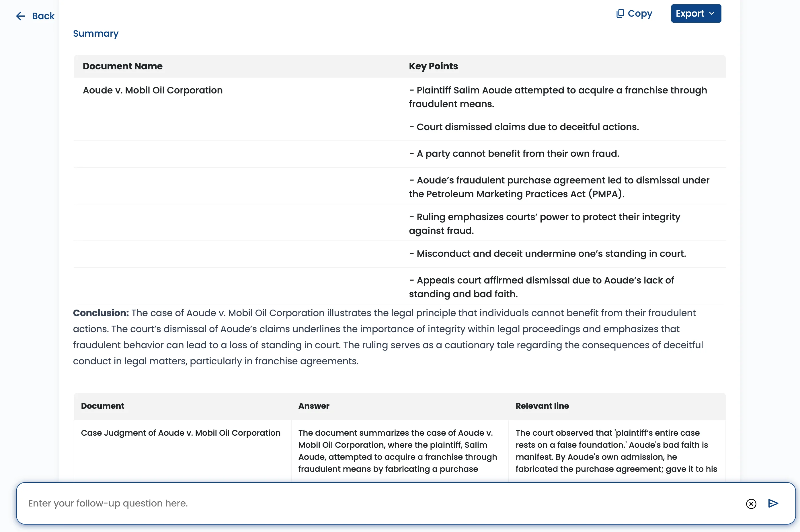Viewport: 800px width, 532px height.
Task: Click the chevron inside the Export button
Action: point(712,13)
